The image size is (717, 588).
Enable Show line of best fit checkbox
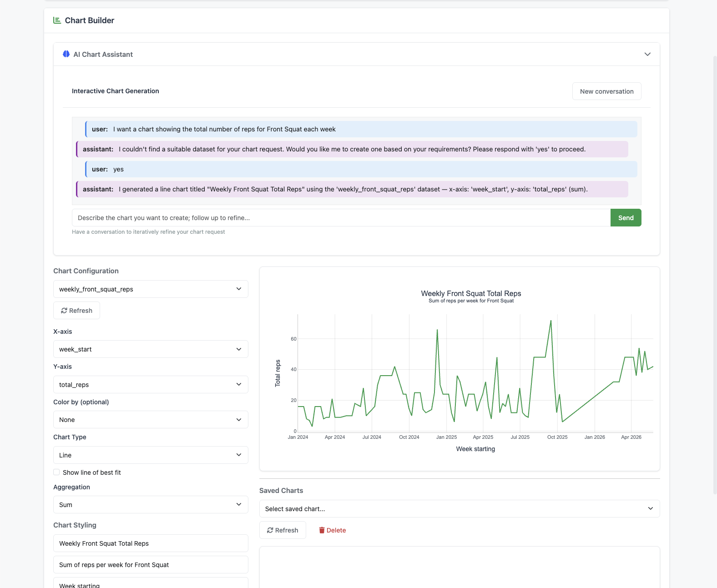[56, 472]
